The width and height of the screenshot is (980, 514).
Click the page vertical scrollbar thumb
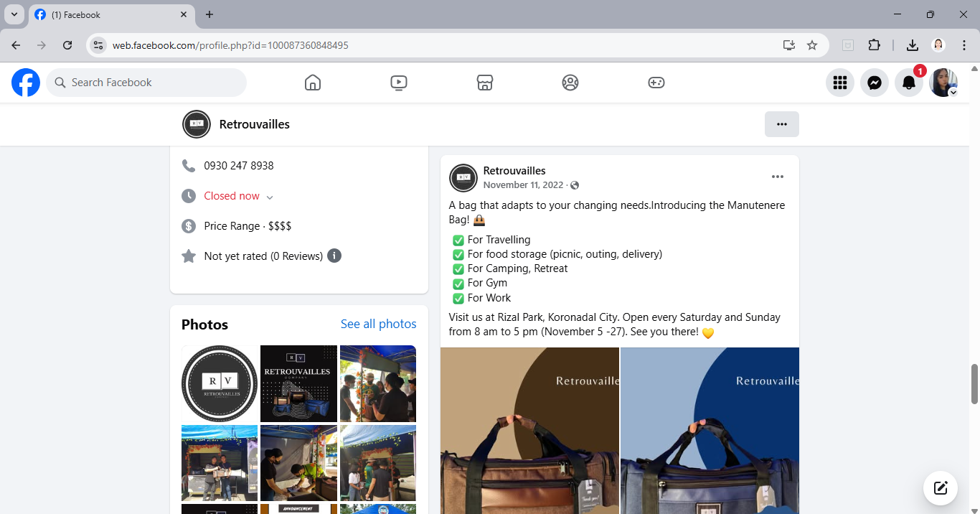974,384
